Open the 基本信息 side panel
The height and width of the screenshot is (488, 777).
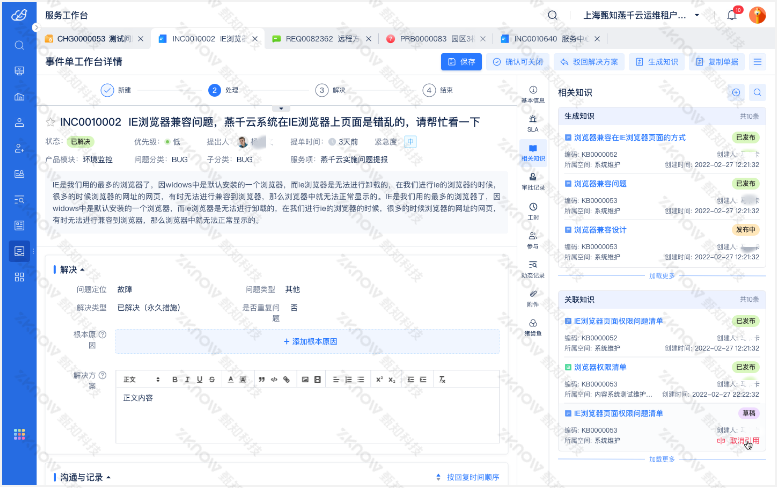[x=533, y=94]
